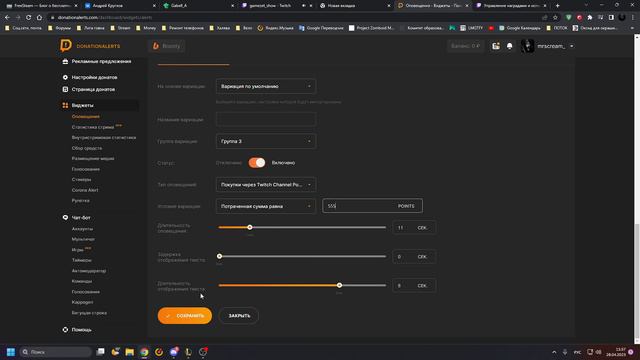This screenshot has height=360, width=640.
Task: Click the taskbar search box
Action: (x=56, y=352)
